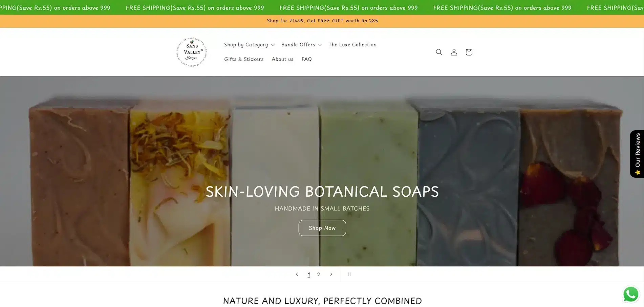Click the hero soap banner image

tap(322, 135)
